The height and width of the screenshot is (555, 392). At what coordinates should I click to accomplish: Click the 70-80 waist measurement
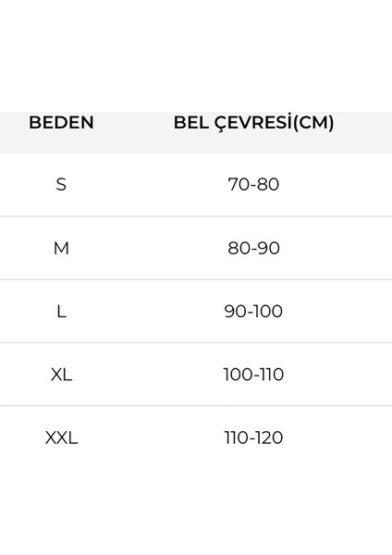[253, 184]
